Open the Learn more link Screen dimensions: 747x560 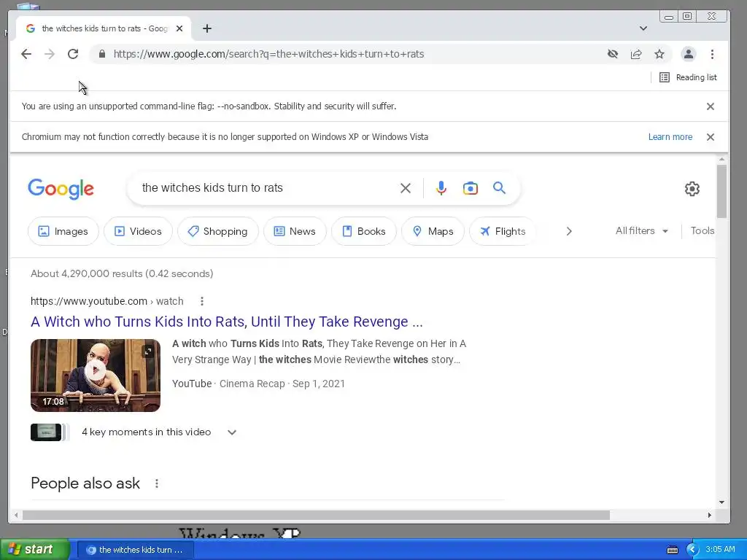point(670,137)
